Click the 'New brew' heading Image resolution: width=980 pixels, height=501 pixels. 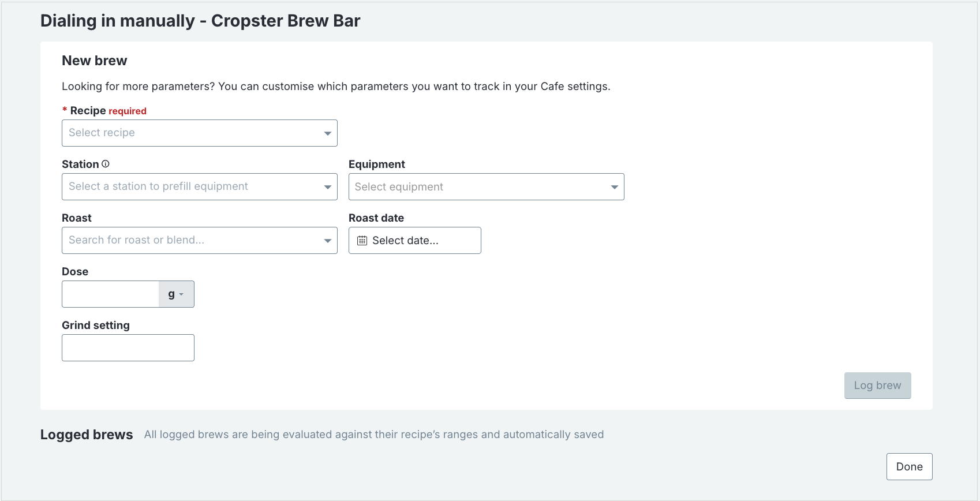tap(95, 61)
